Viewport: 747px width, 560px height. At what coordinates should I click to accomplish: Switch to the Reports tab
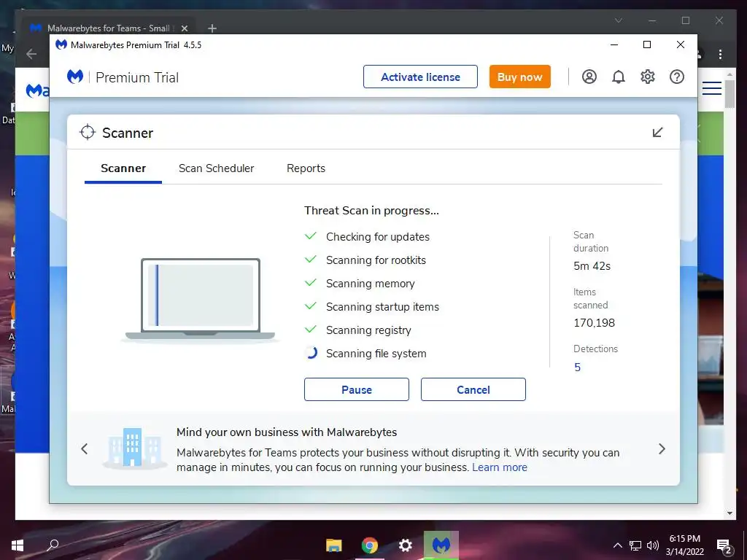(x=306, y=168)
